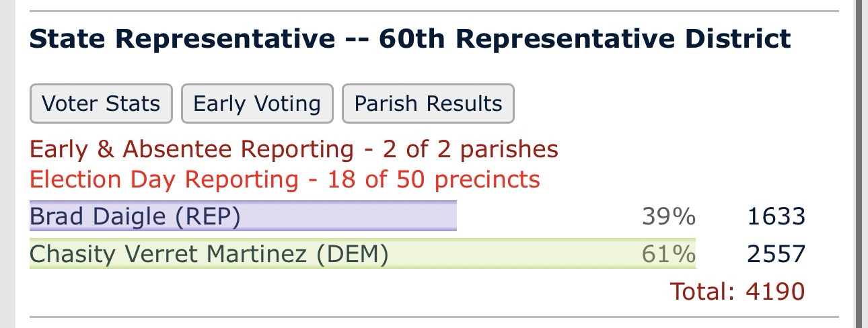This screenshot has width=868, height=328.
Task: Select the Brad Daigle (REP) name
Action: [x=135, y=216]
